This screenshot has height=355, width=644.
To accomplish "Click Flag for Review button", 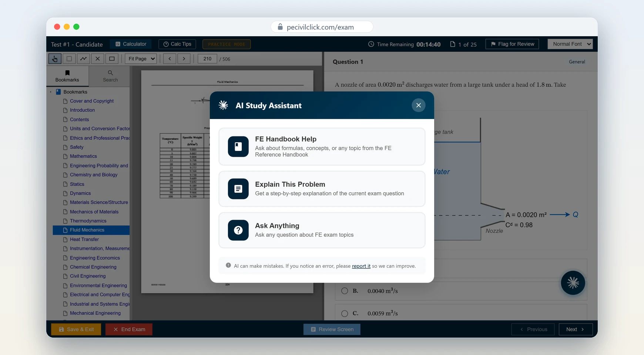I will tap(512, 44).
